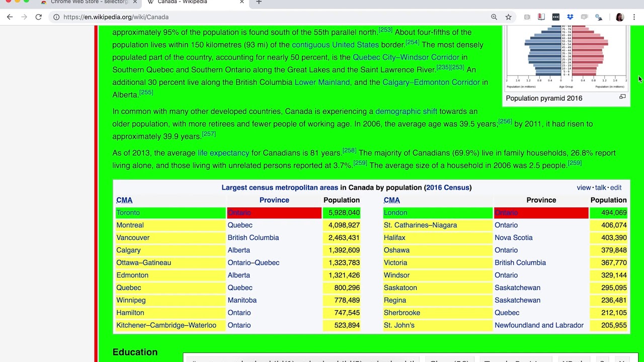Screen dimensions: 644x362
Task: Jump to citation 255
Action: point(146,93)
